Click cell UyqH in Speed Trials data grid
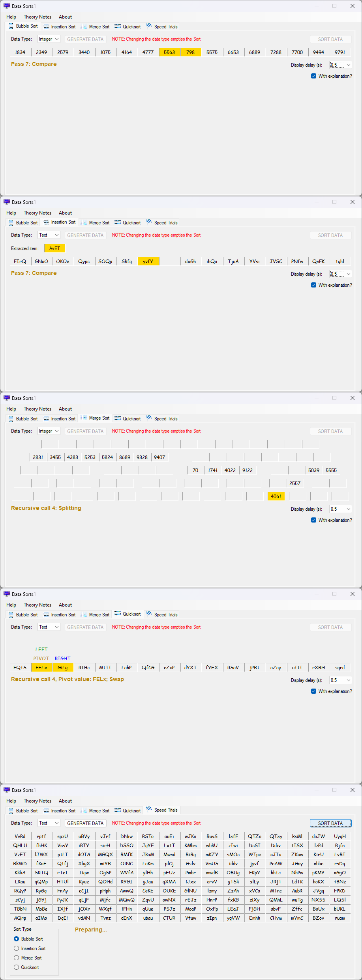 point(340,836)
